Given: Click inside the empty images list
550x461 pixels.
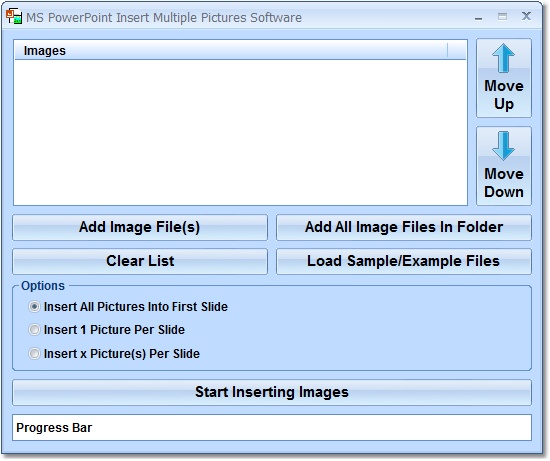Looking at the screenshot, I should [240, 132].
